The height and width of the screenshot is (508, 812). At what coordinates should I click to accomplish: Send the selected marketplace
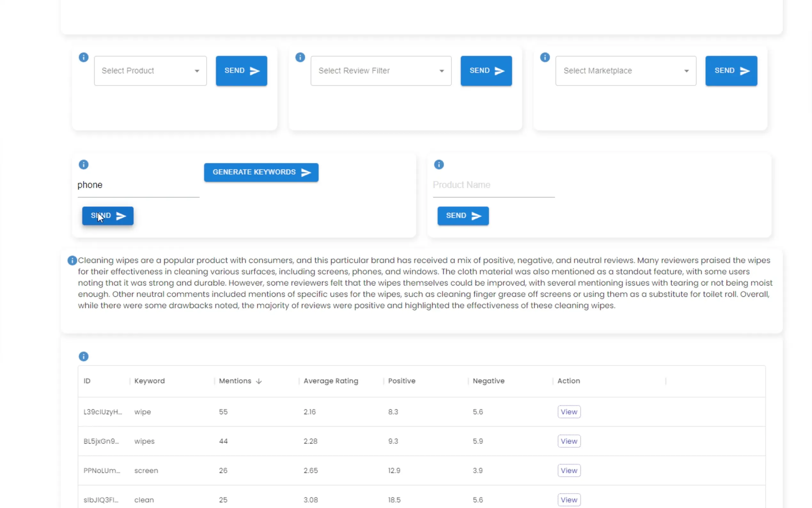click(731, 71)
